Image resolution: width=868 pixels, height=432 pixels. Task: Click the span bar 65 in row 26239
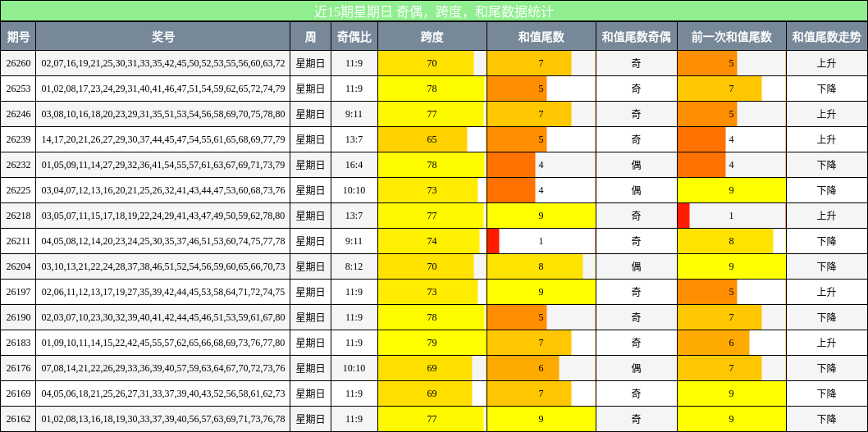click(423, 139)
